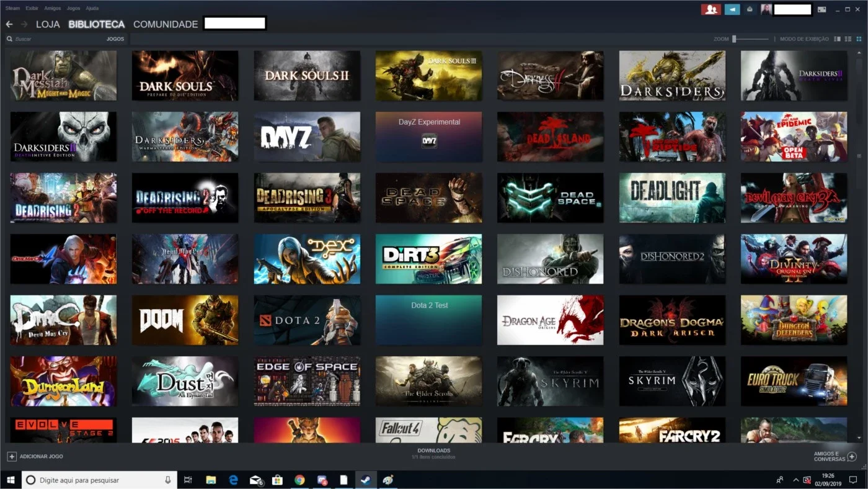Image resolution: width=868 pixels, height=489 pixels.
Task: Click the Steam icon in taskbar
Action: (x=366, y=480)
